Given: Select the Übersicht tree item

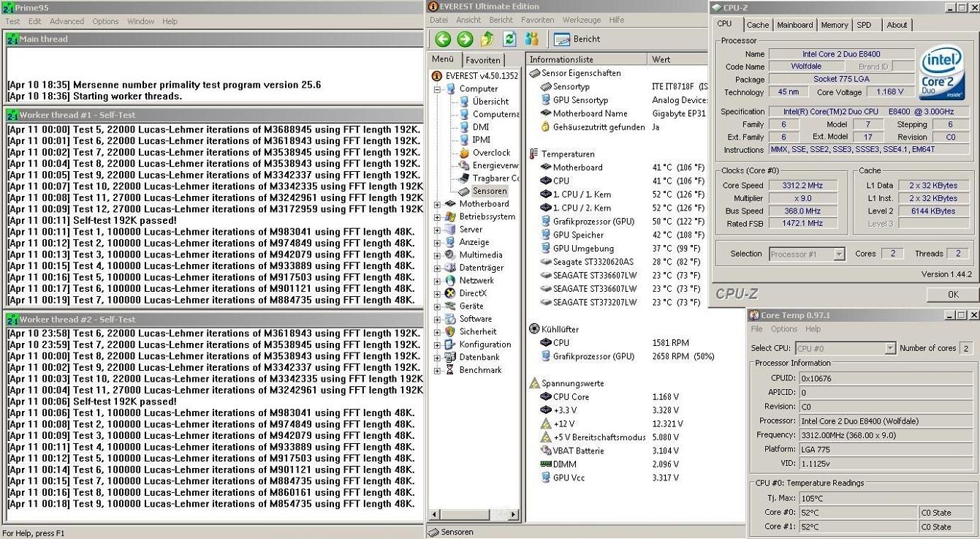Looking at the screenshot, I should coord(490,102).
